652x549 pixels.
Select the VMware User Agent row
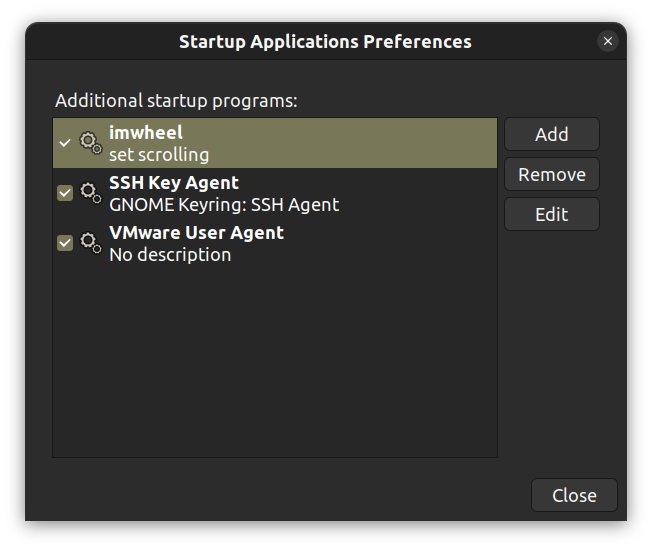275,243
